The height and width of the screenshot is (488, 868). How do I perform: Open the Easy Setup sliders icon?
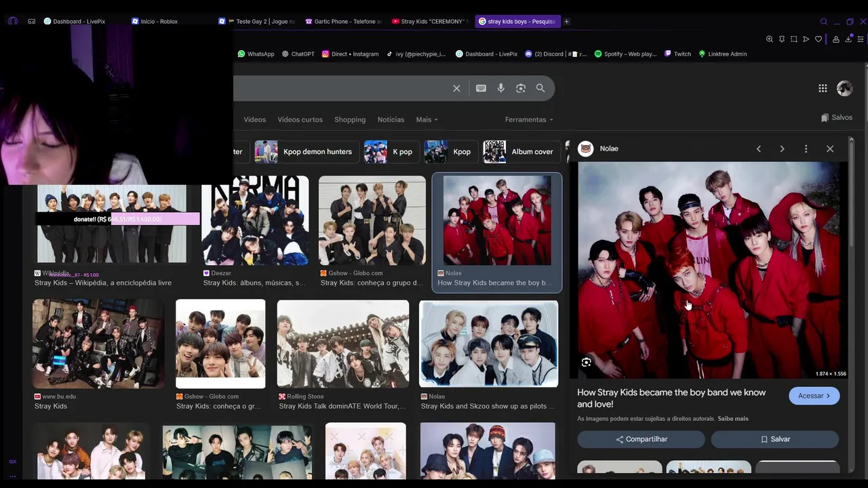click(861, 39)
